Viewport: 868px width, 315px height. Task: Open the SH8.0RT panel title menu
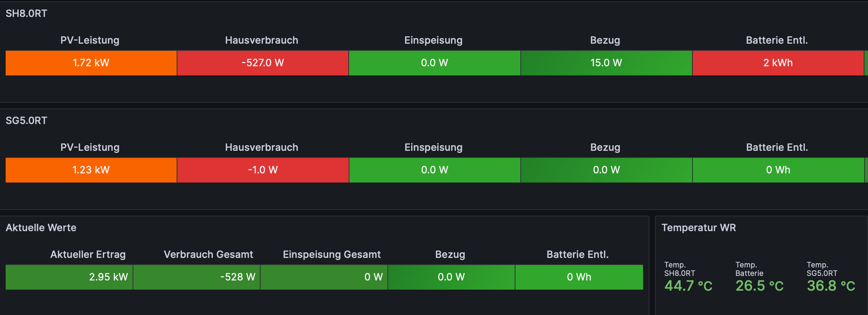tap(26, 13)
